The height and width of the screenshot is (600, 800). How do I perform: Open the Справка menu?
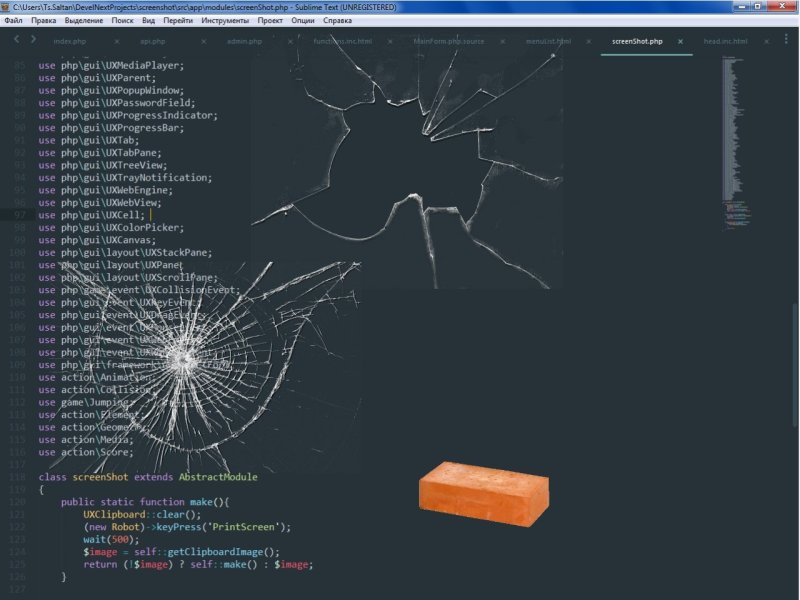coord(337,20)
